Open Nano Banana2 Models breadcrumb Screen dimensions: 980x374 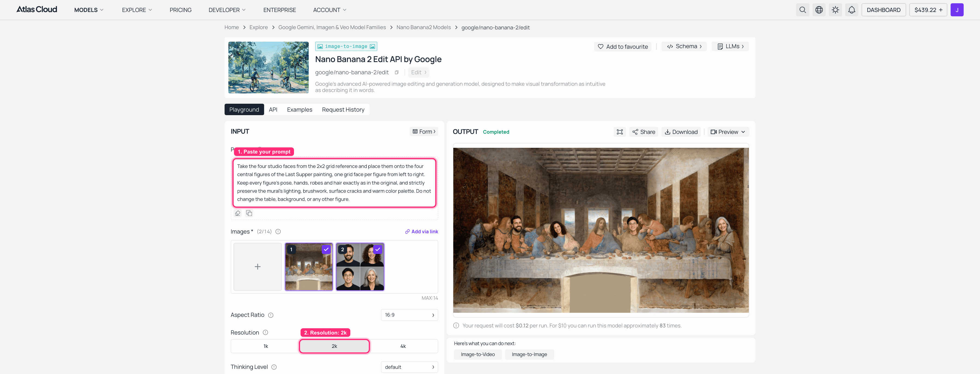[x=423, y=27]
